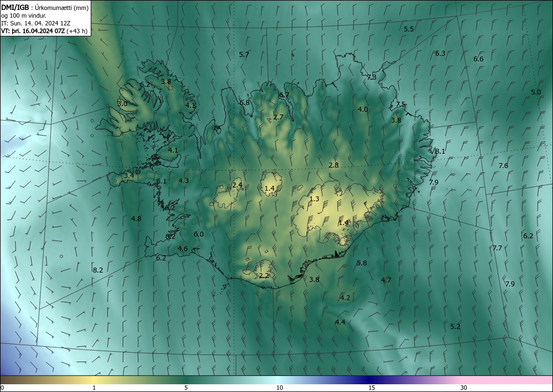The width and height of the screenshot is (553, 392).
Task: Click the 3.4 value on Snæfellsnes peninsula
Action: tap(129, 175)
